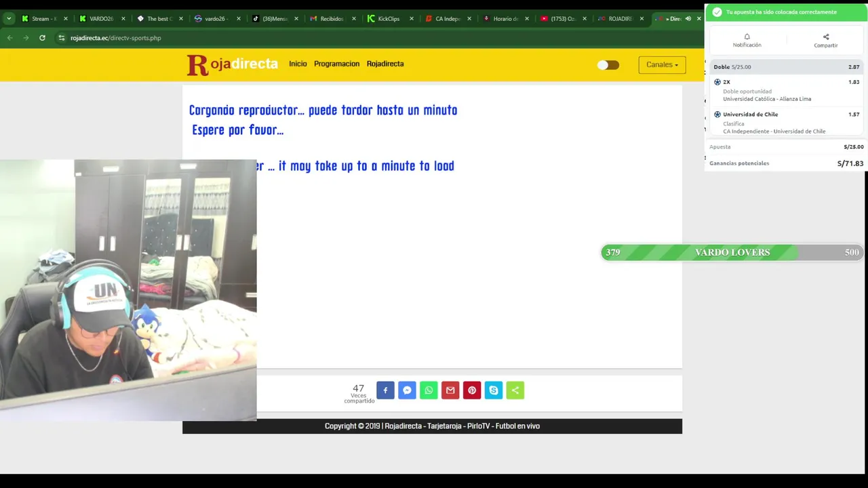Switch to CA Independiente tab

[x=446, y=19]
